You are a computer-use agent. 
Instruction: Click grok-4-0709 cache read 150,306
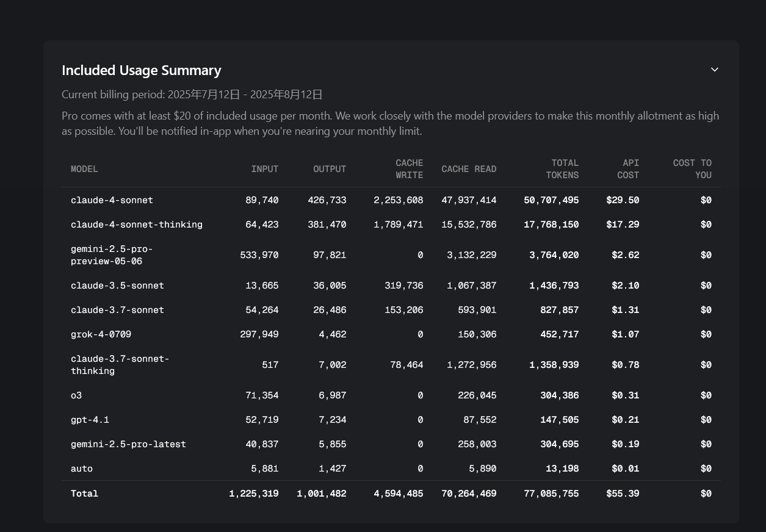pyautogui.click(x=477, y=334)
